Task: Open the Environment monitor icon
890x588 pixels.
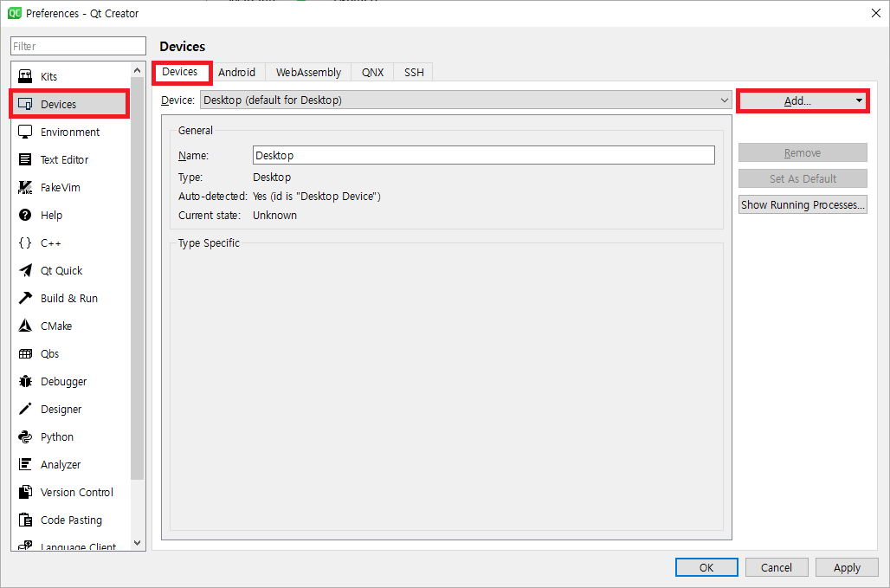Action: (x=26, y=132)
